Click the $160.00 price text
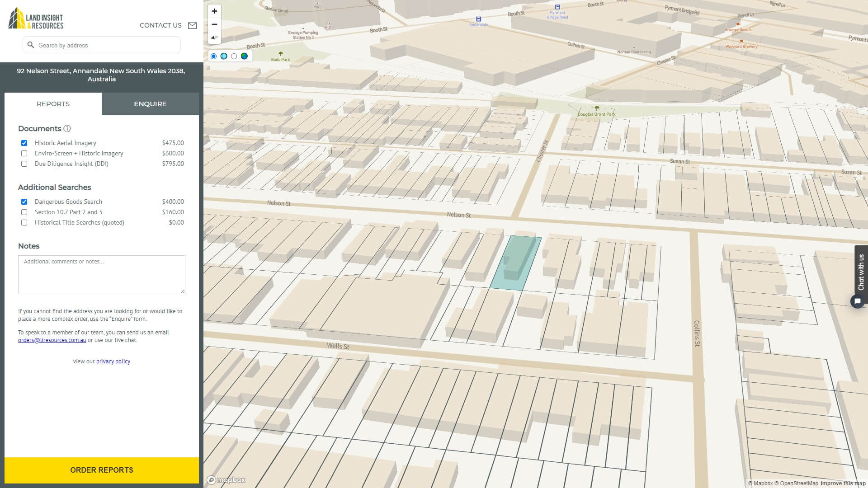The height and width of the screenshot is (488, 868). (173, 212)
